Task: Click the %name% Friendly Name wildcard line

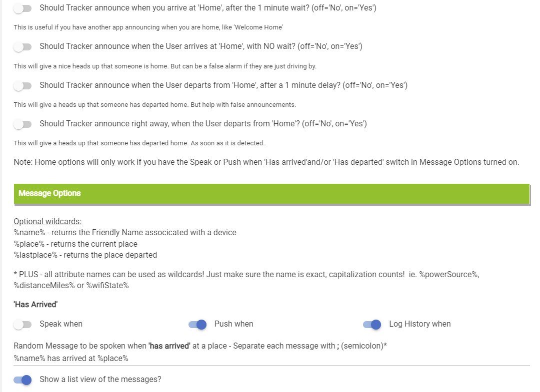Action: 125,233
